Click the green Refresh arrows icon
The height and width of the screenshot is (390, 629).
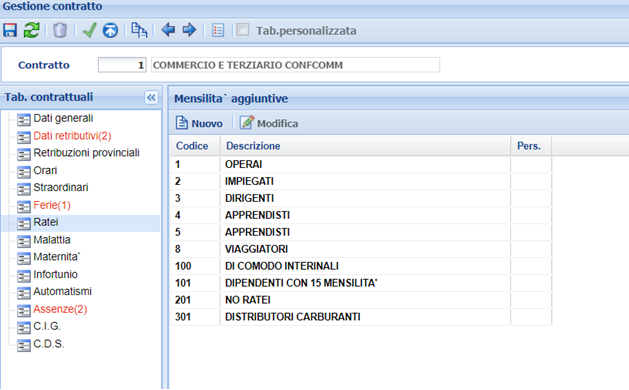point(31,30)
